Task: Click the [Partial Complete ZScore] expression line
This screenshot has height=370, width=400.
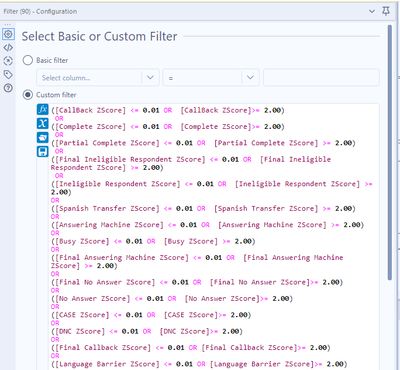Action: [203, 143]
